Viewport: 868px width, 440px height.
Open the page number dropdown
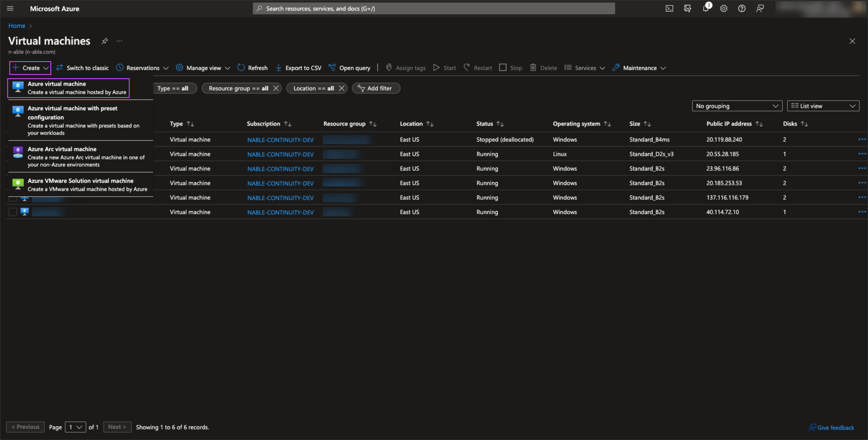coord(75,427)
